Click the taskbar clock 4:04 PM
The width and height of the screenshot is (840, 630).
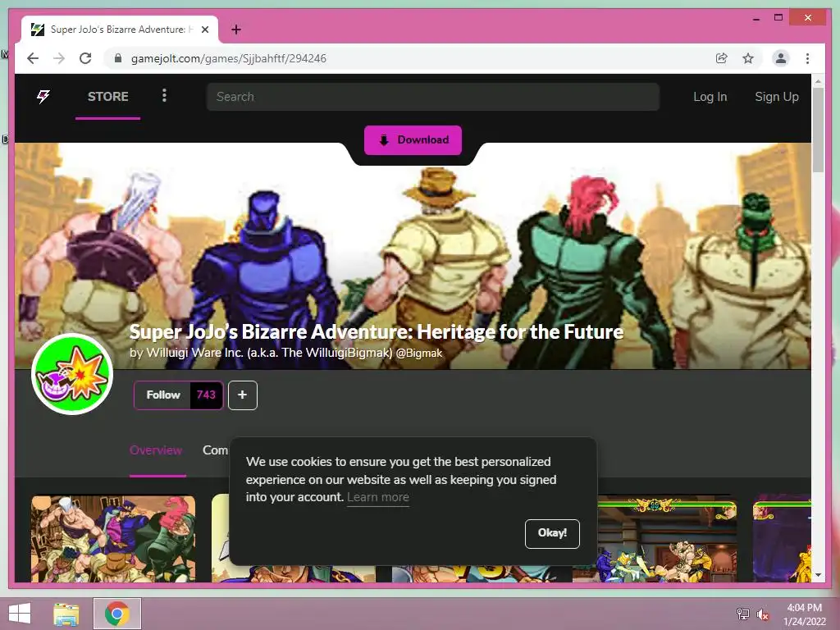point(804,608)
